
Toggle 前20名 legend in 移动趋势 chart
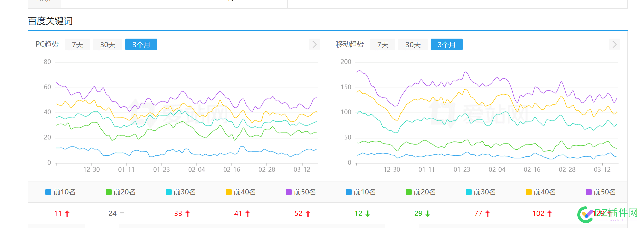(421, 192)
